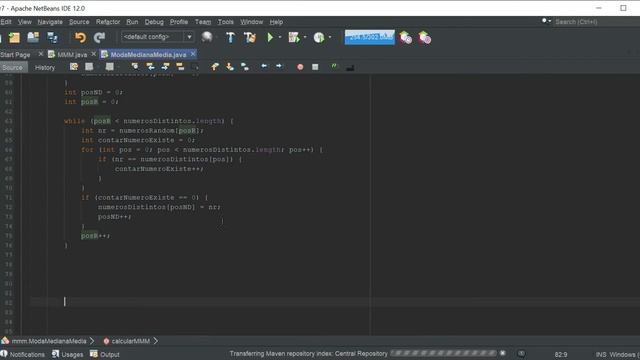Open the Navigate menu
640x360 pixels.
(x=50, y=22)
